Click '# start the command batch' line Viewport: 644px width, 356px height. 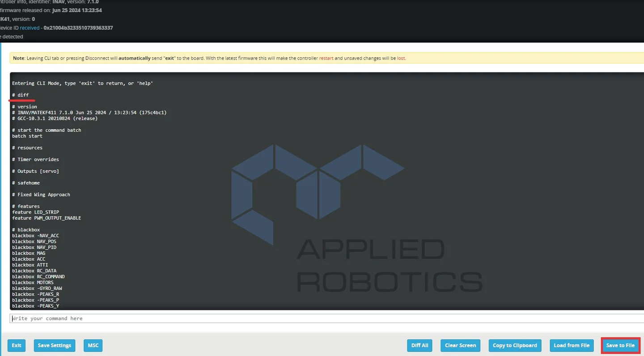pos(47,130)
